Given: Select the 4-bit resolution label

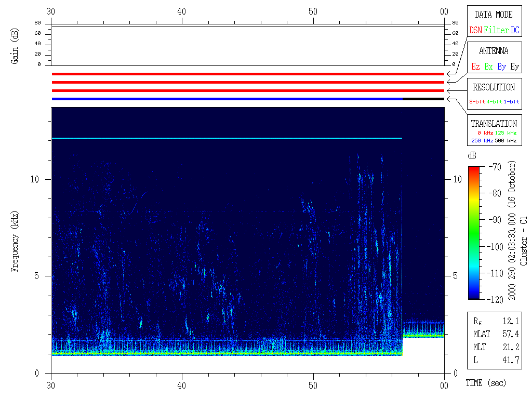Looking at the screenshot, I should [495, 102].
